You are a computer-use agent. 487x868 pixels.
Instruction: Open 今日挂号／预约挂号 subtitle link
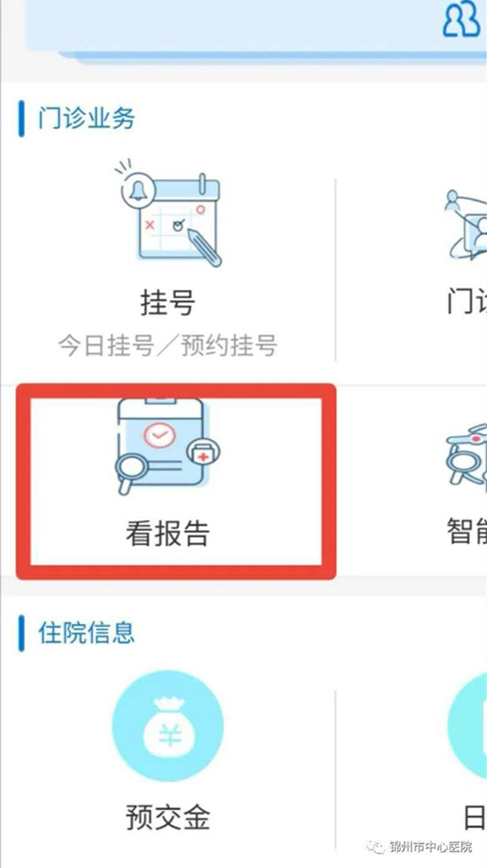coord(168,346)
